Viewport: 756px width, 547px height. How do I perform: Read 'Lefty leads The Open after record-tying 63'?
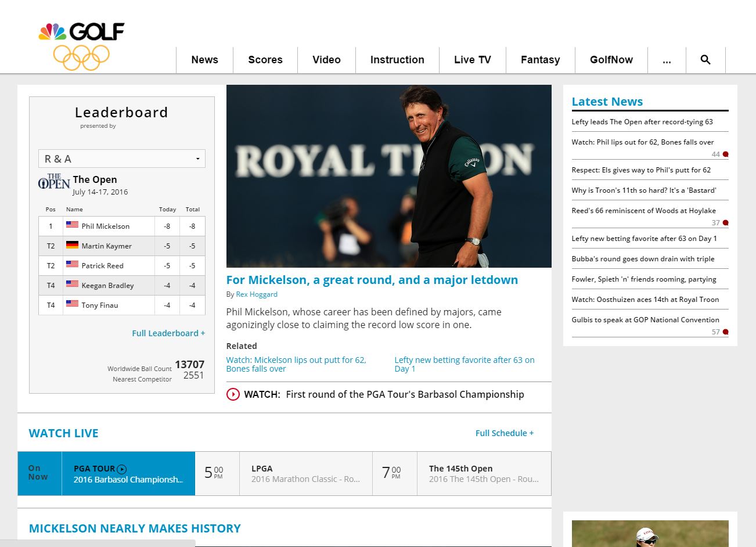click(x=642, y=122)
